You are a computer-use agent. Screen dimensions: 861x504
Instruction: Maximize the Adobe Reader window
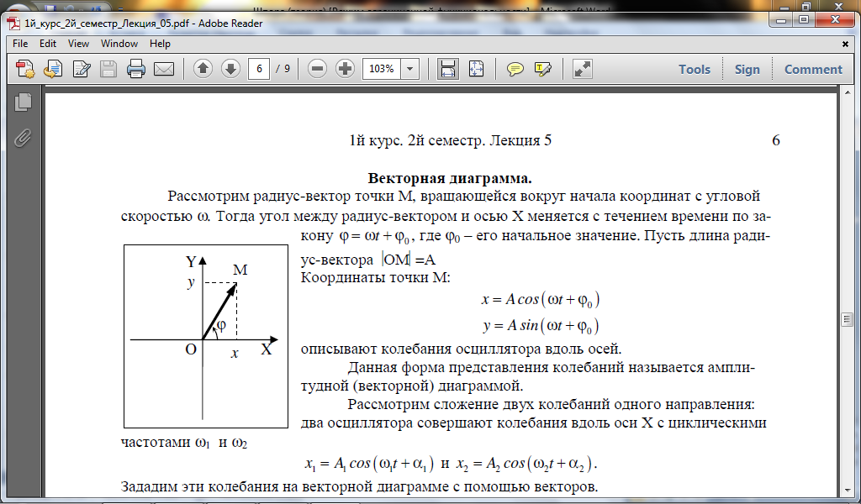804,20
